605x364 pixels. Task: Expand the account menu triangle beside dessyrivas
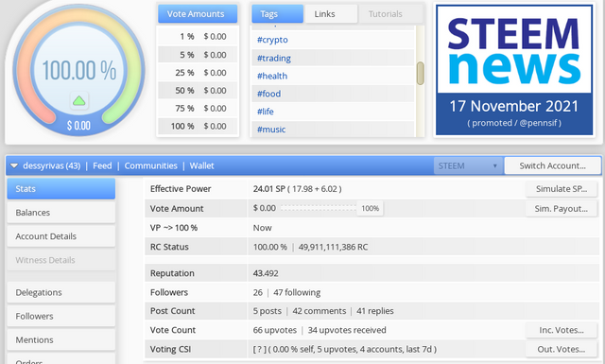14,165
